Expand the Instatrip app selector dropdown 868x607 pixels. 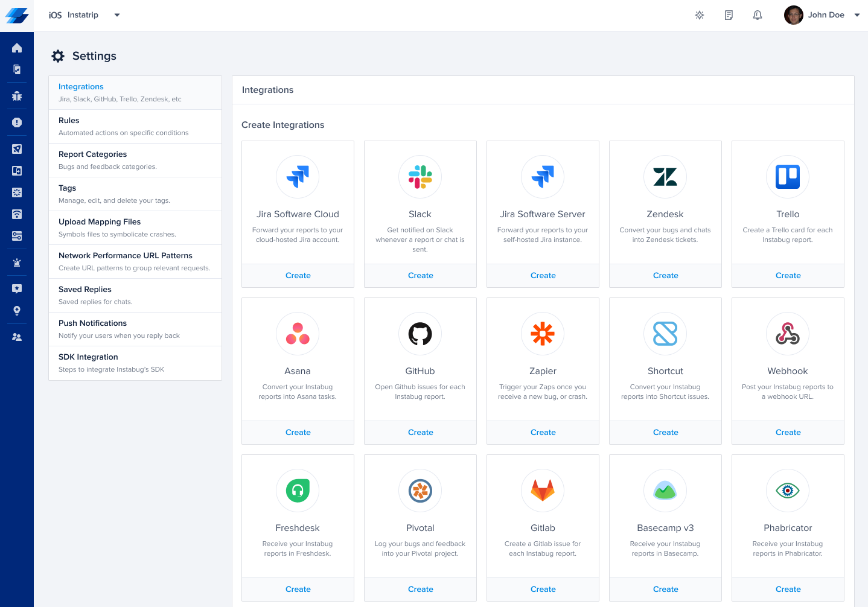117,15
